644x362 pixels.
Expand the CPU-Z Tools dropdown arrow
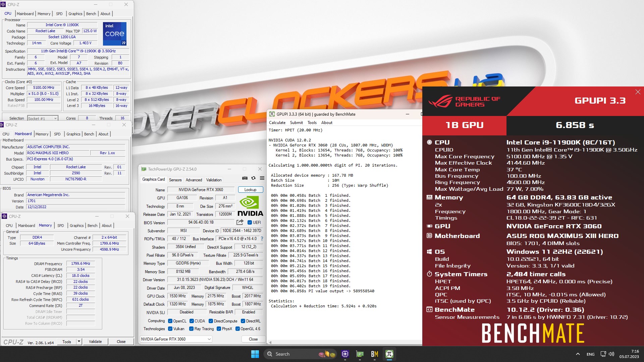[x=79, y=342]
